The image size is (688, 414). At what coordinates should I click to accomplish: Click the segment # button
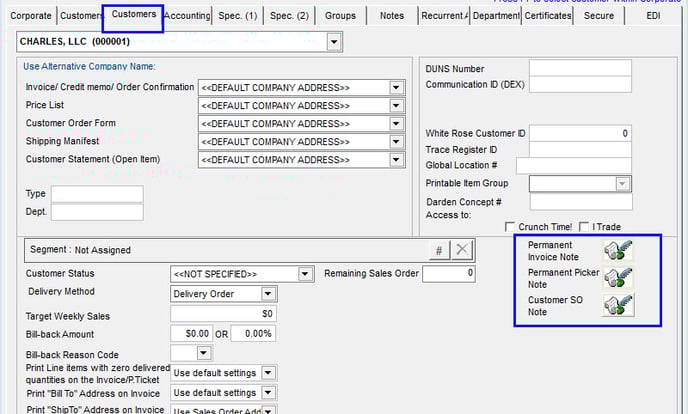tap(440, 250)
